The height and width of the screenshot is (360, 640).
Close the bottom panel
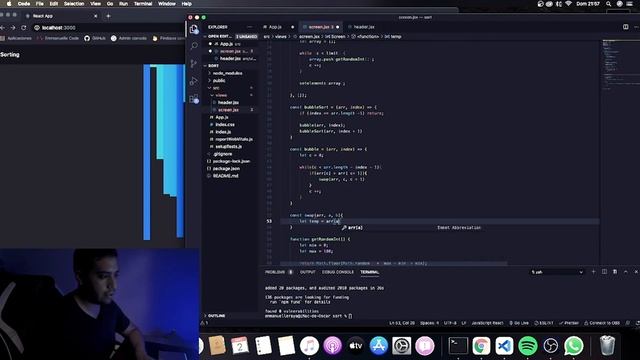[x=636, y=272]
